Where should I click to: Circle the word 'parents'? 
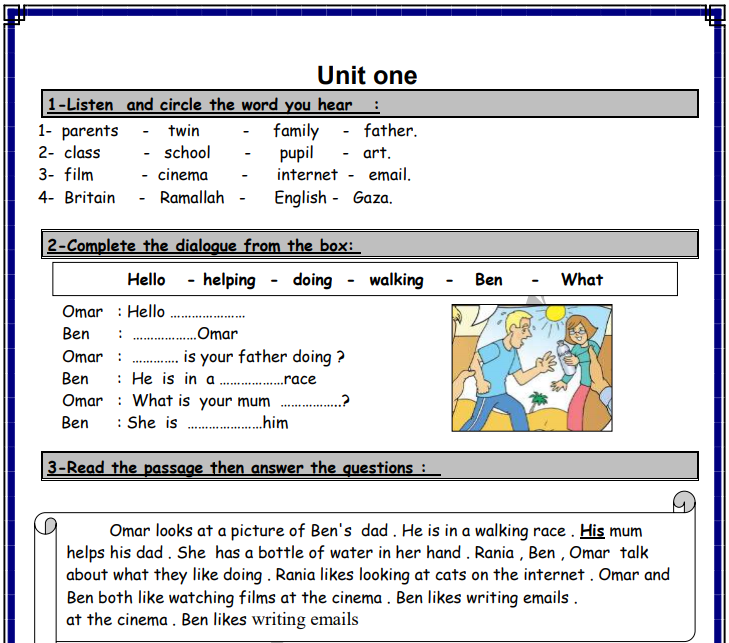tap(90, 132)
